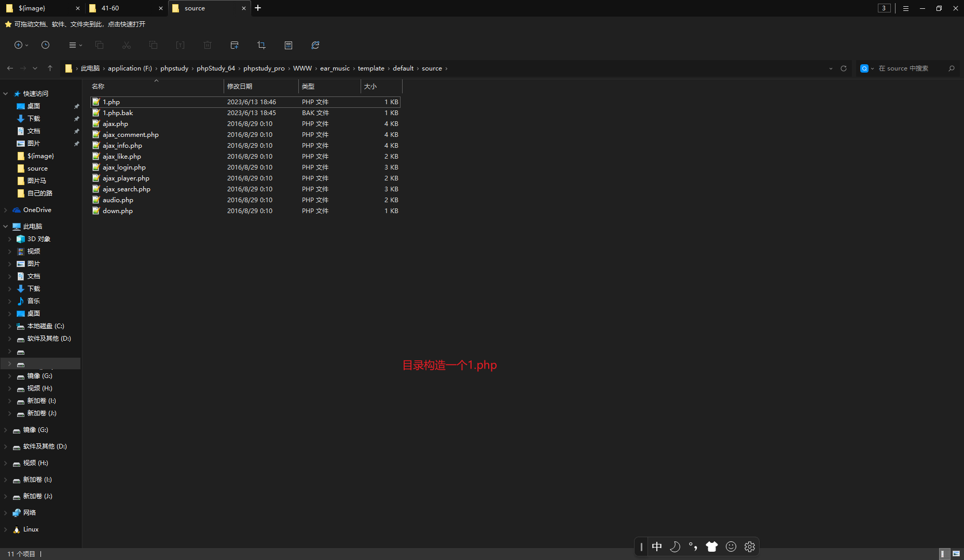The height and width of the screenshot is (560, 964).
Task: Click the rename icon on the toolbar
Action: [180, 45]
